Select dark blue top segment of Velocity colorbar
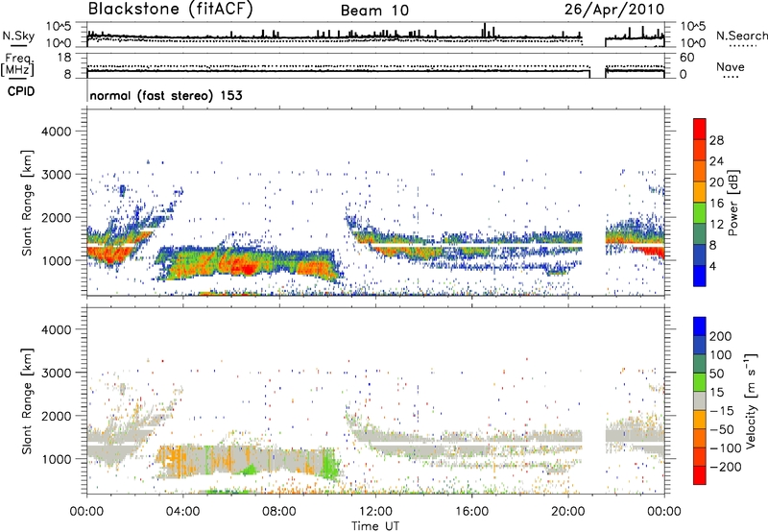The image size is (768, 532). point(700,326)
